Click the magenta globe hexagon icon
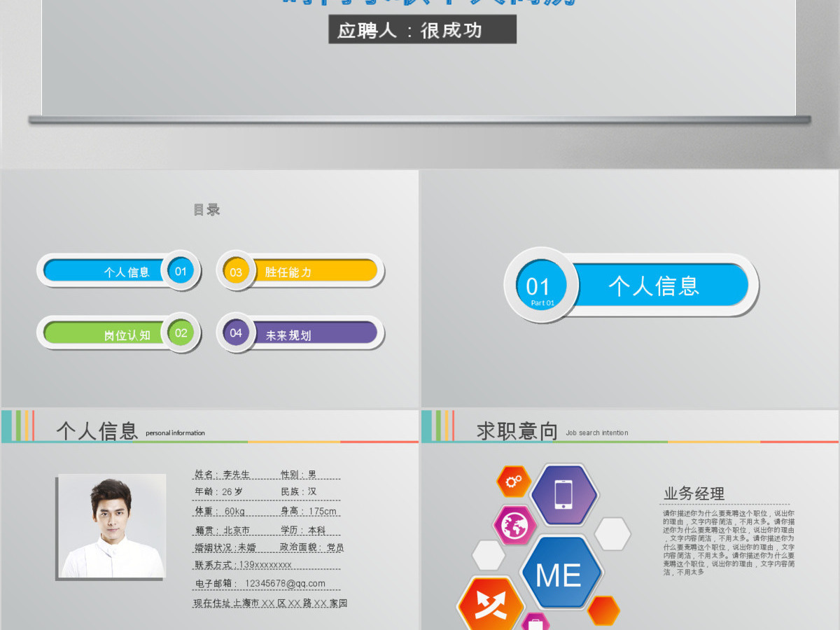The width and height of the screenshot is (840, 630). coord(515,525)
